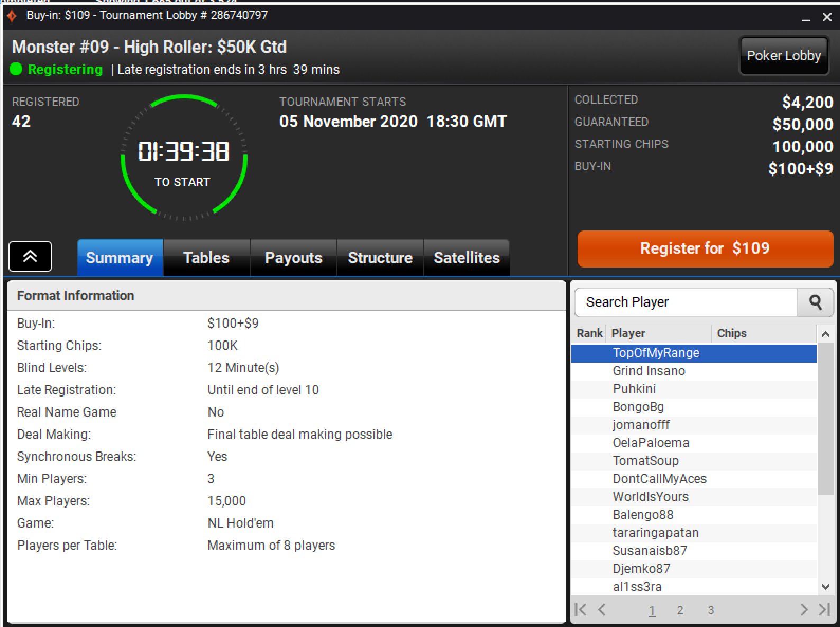This screenshot has width=840, height=627.
Task: Click the countdown timer 01:39:38
Action: pos(184,151)
